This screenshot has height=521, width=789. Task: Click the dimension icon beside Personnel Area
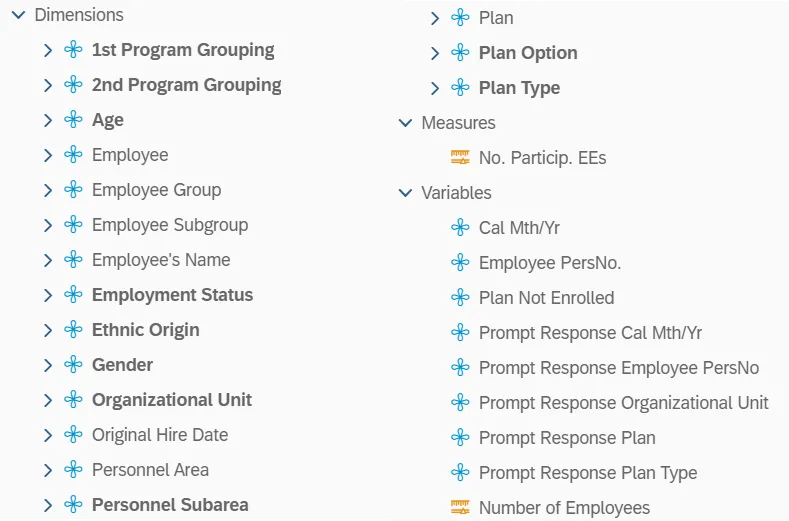point(73,470)
